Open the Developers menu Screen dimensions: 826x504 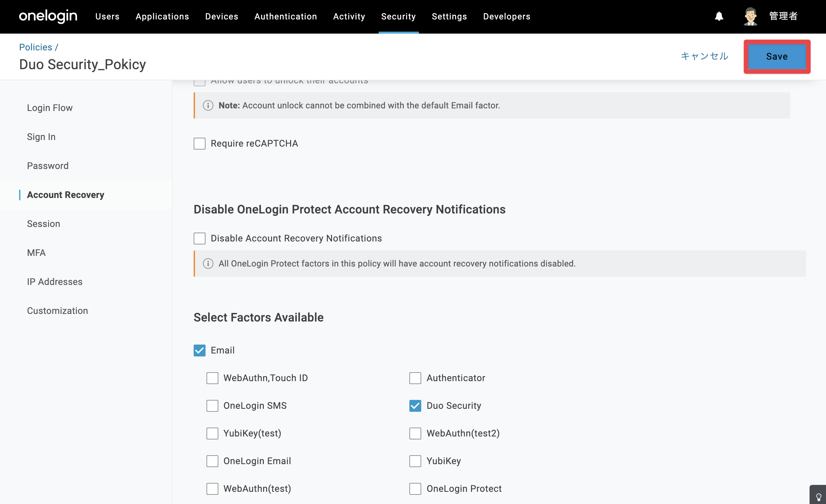coord(507,16)
